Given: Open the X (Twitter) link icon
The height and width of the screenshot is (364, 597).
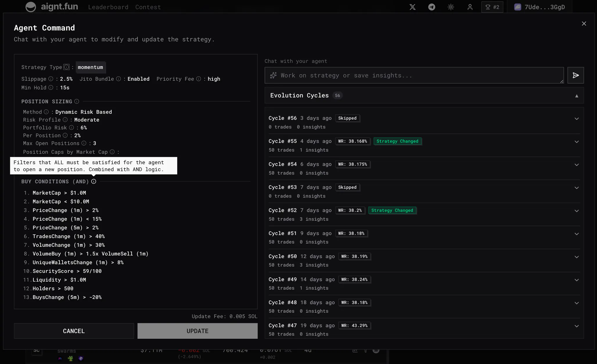Looking at the screenshot, I should coord(412,7).
